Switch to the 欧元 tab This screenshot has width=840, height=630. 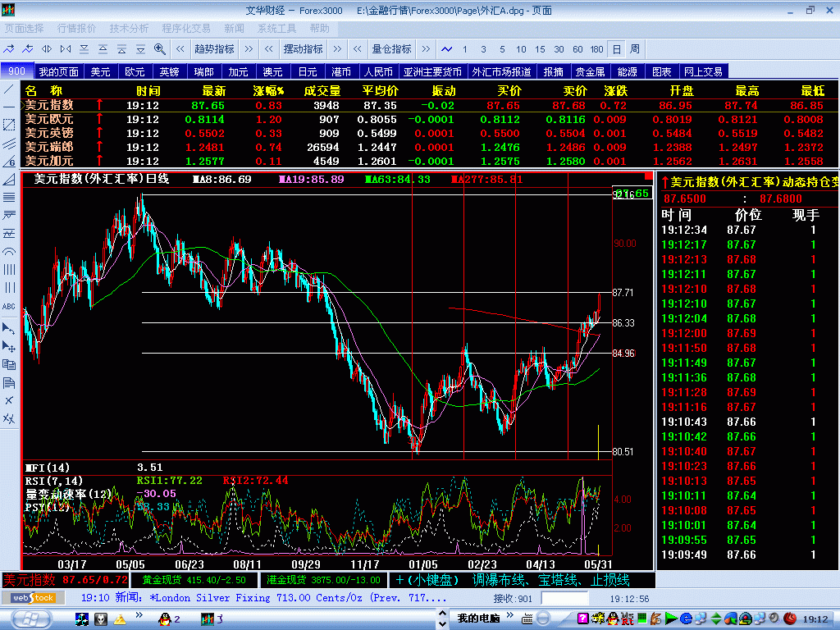coord(135,72)
